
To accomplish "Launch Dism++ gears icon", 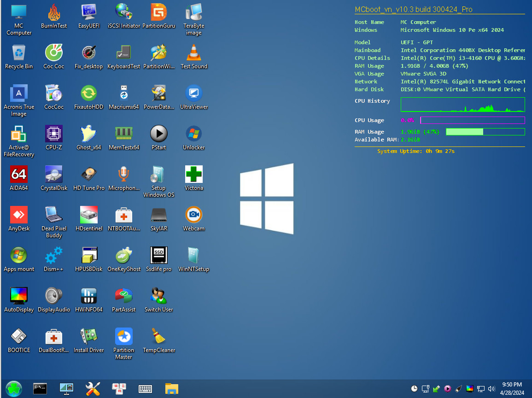I will (53, 259).
